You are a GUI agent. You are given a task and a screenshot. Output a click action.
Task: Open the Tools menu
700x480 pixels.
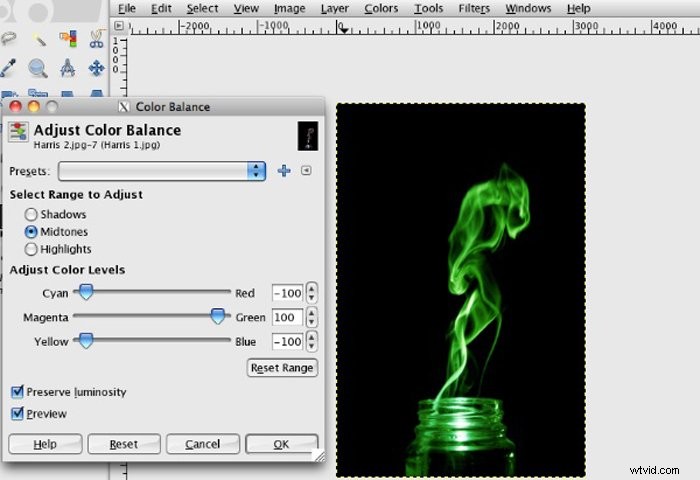pos(429,8)
